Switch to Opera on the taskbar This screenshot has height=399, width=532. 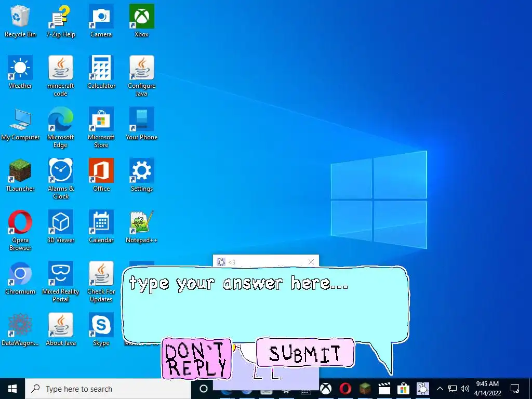pyautogui.click(x=345, y=389)
